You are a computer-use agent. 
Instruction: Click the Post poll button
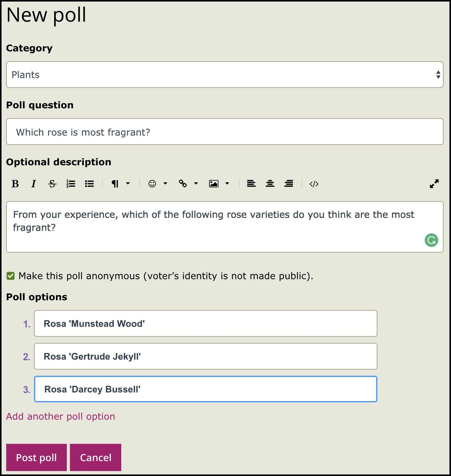(x=37, y=457)
